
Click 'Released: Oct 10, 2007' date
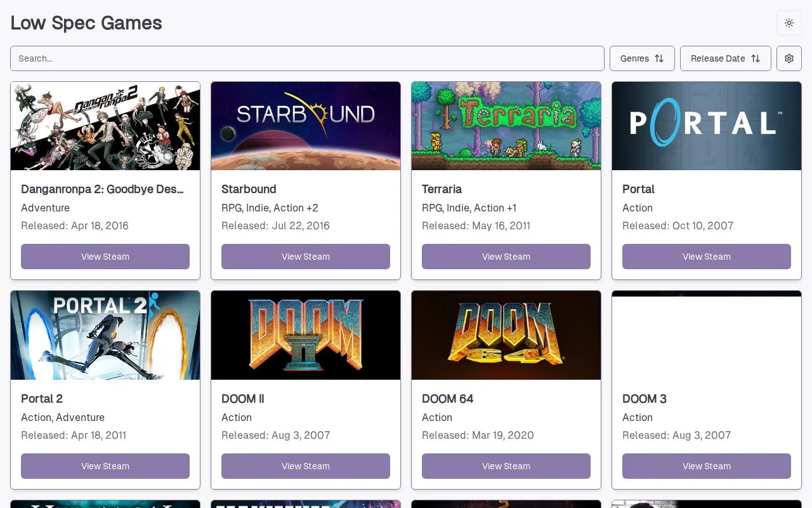[678, 225]
